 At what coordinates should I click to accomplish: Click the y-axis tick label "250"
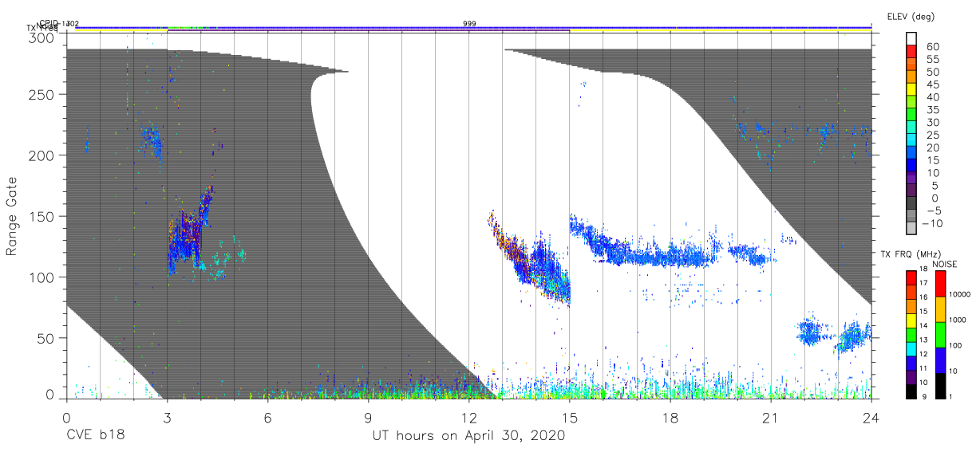41,94
